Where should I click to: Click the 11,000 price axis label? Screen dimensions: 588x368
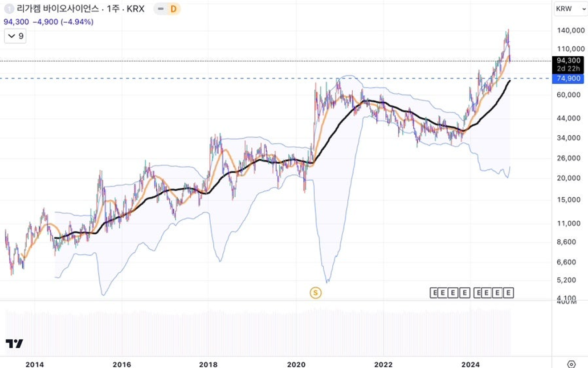click(568, 223)
